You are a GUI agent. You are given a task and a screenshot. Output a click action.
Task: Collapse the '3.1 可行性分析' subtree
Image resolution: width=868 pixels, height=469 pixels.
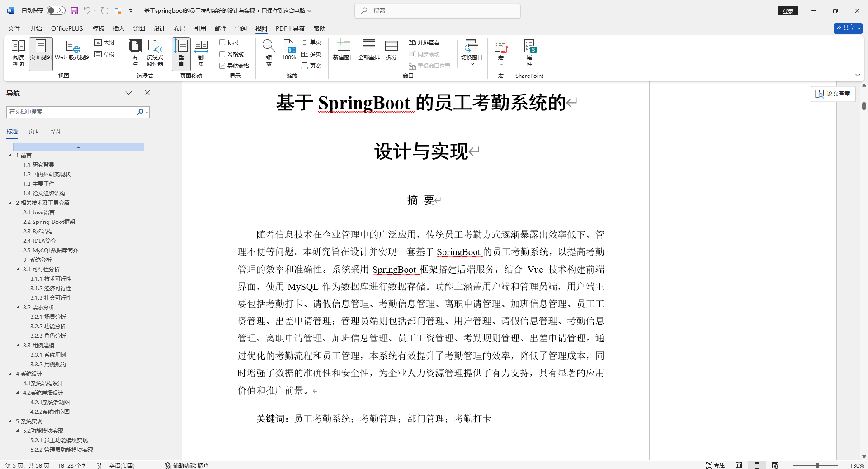pos(17,269)
